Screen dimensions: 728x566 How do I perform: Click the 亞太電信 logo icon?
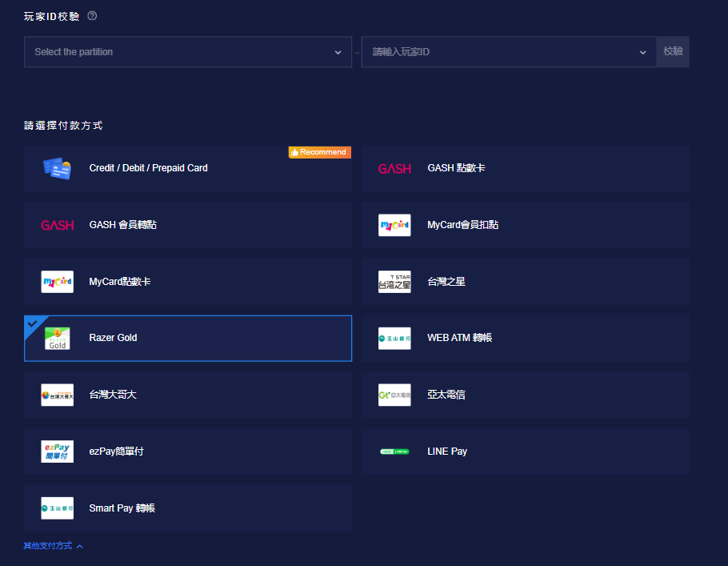(394, 395)
